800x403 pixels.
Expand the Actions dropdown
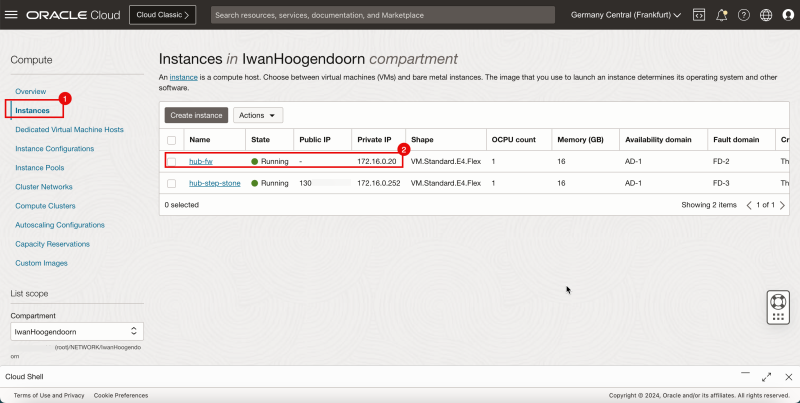[258, 115]
